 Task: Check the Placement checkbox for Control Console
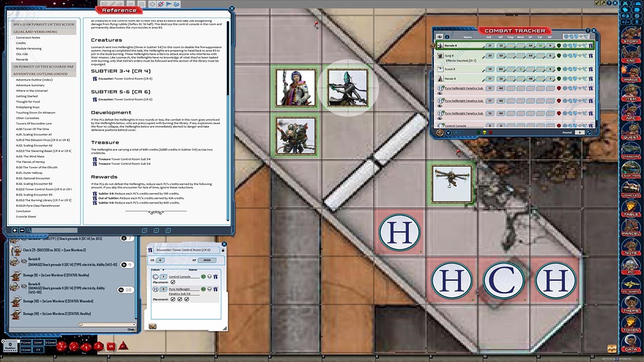click(173, 282)
